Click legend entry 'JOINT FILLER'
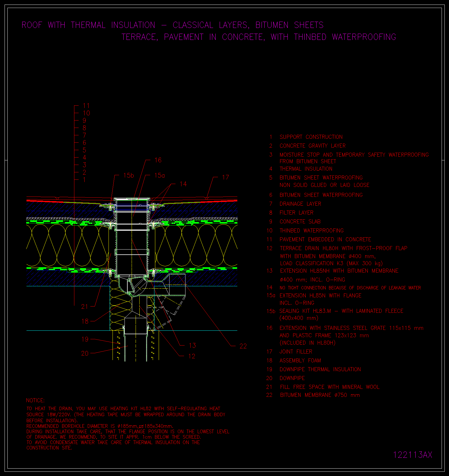Image resolution: width=449 pixels, height=476 pixels. (x=296, y=352)
